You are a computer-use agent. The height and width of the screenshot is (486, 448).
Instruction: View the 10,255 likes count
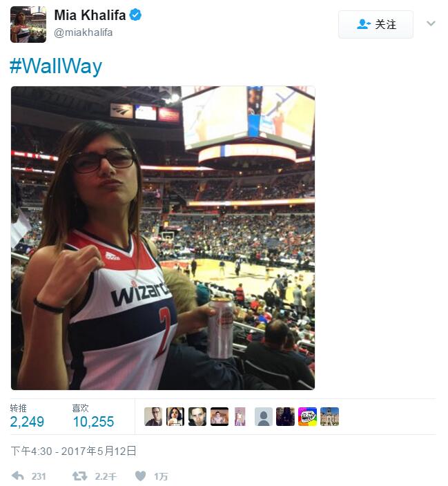coord(93,422)
